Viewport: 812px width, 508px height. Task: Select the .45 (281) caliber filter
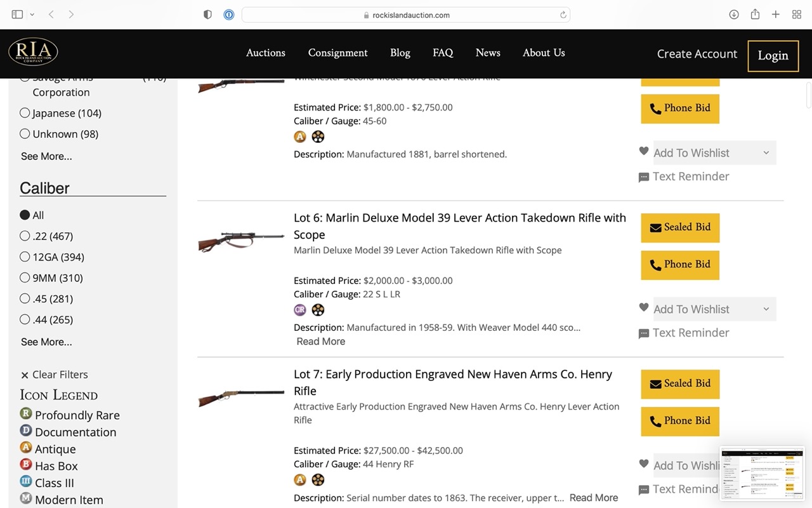tap(25, 298)
